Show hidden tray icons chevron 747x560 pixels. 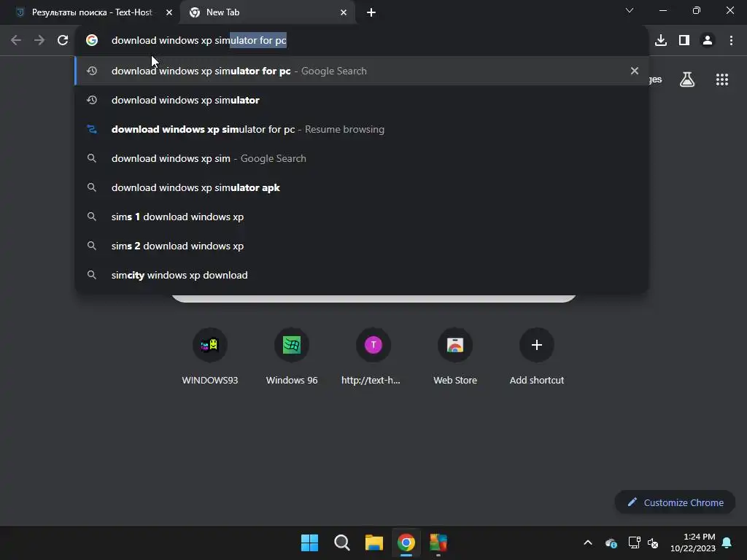tap(588, 542)
